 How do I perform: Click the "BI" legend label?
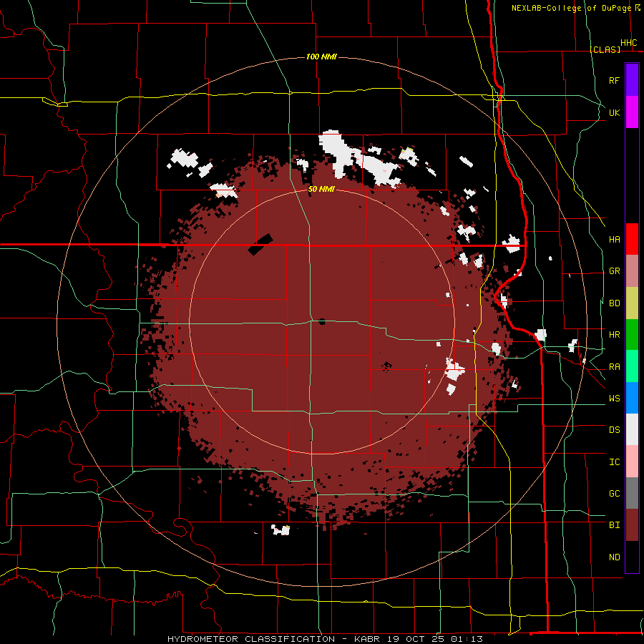[x=614, y=525]
